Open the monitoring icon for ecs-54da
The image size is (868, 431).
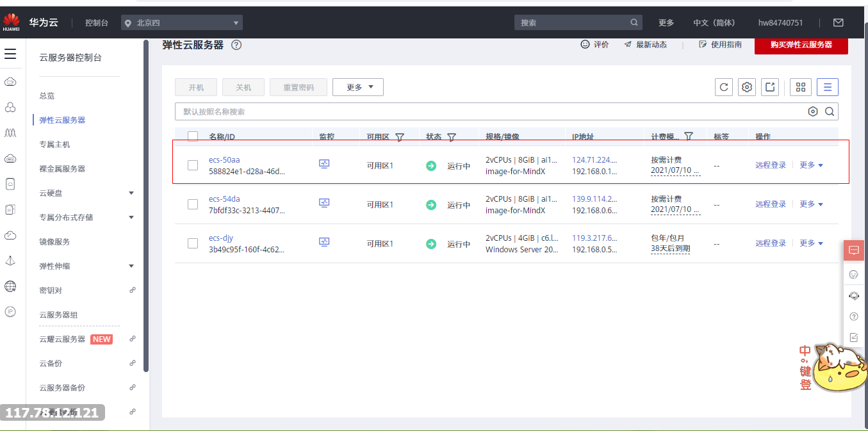point(324,204)
